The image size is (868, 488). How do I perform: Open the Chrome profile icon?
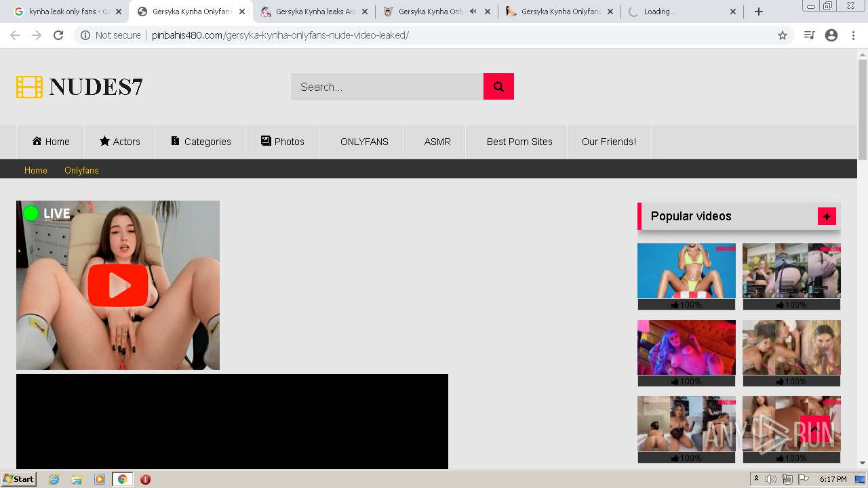[831, 35]
